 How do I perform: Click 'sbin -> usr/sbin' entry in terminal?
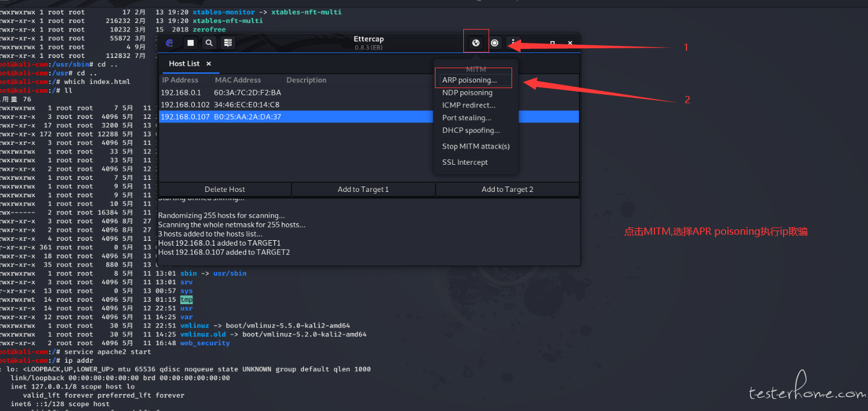tap(214, 273)
